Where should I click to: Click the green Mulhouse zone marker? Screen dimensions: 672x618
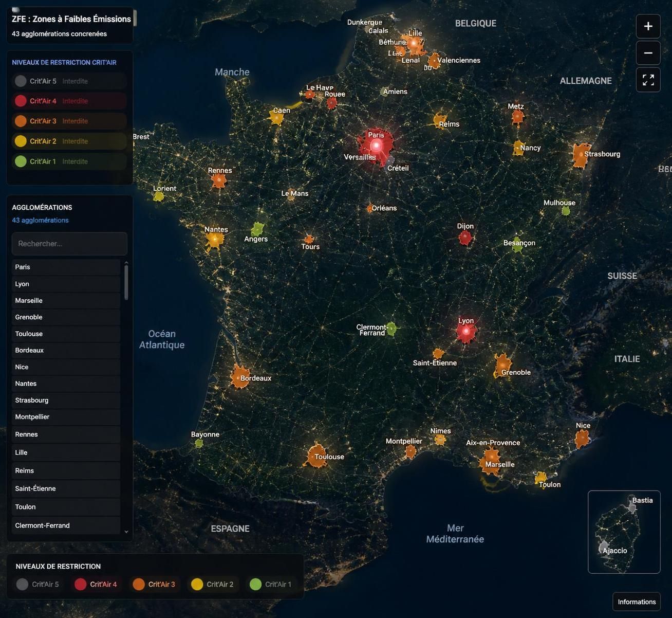pos(566,211)
